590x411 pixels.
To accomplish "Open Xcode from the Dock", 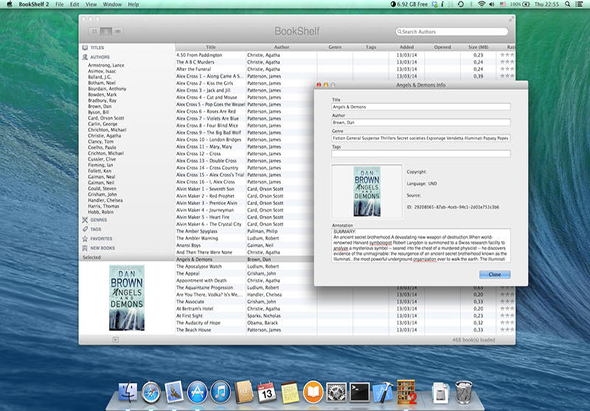I will [383, 392].
